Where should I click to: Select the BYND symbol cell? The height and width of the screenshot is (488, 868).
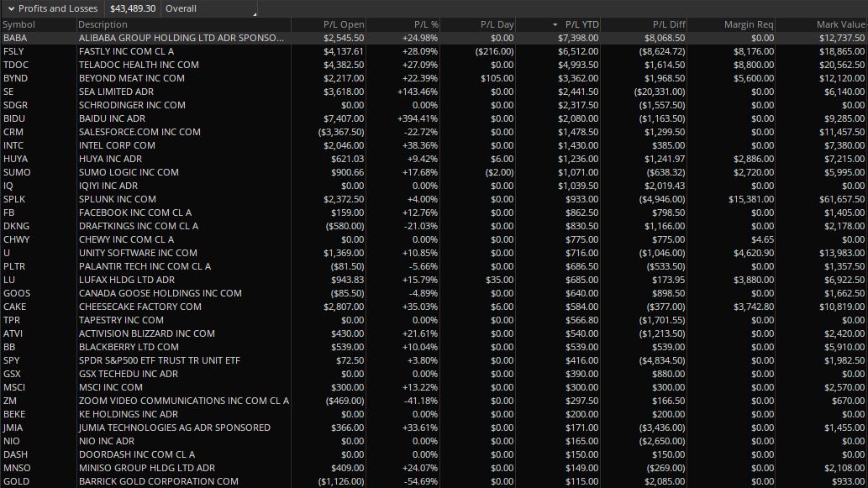(x=15, y=79)
